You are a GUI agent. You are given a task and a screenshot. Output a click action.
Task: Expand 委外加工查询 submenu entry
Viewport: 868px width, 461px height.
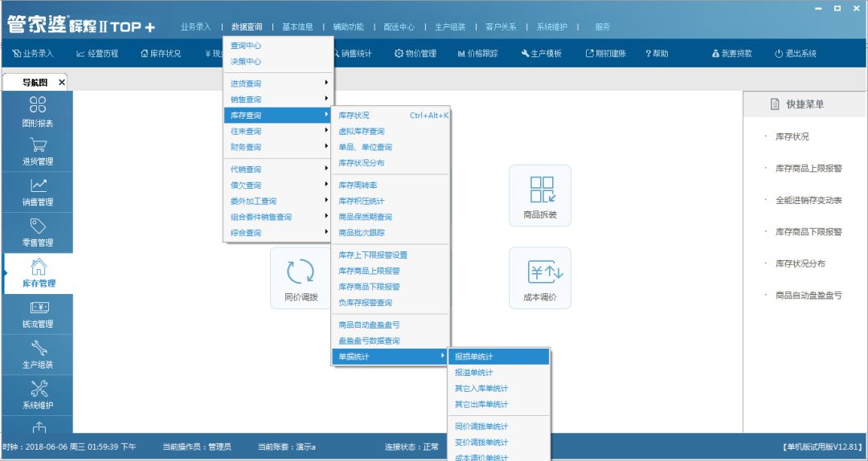tap(277, 201)
